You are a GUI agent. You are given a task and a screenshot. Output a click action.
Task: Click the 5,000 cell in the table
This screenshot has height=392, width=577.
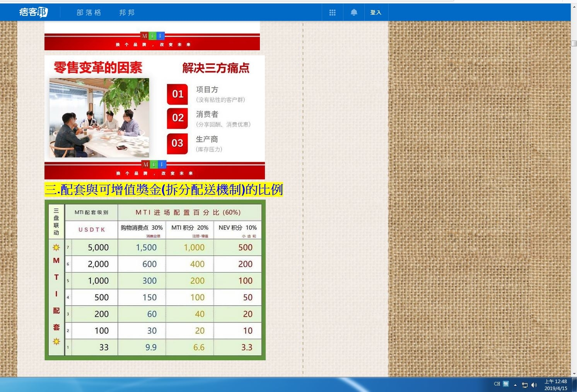pyautogui.click(x=95, y=247)
